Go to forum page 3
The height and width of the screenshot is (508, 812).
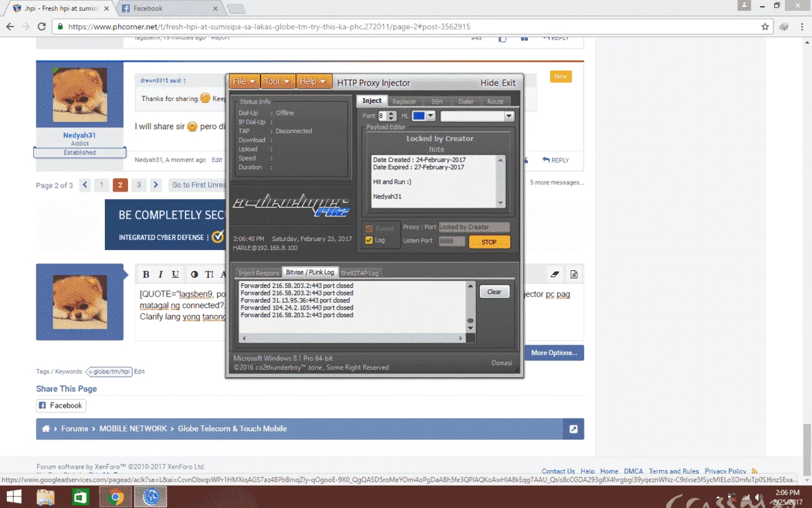click(x=139, y=185)
